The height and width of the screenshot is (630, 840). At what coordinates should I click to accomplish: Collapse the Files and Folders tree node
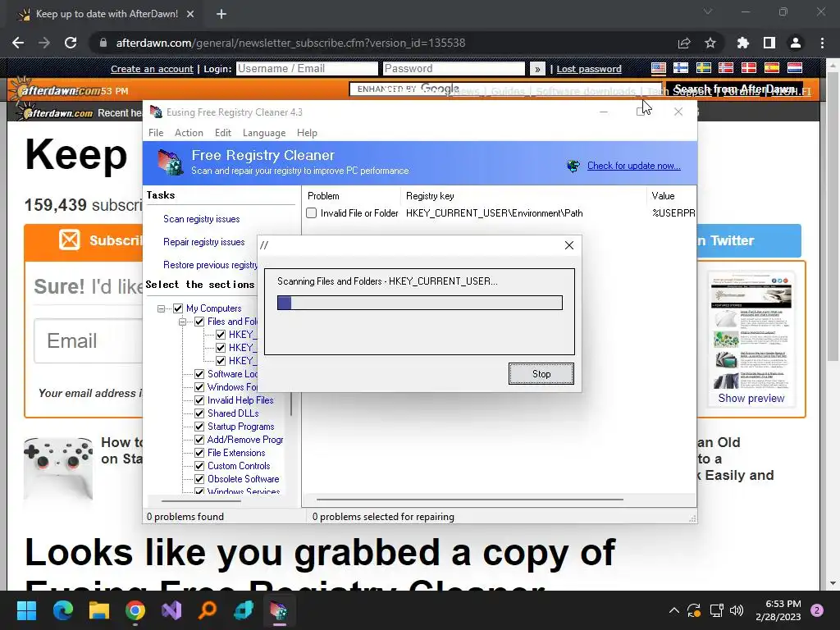(x=182, y=322)
